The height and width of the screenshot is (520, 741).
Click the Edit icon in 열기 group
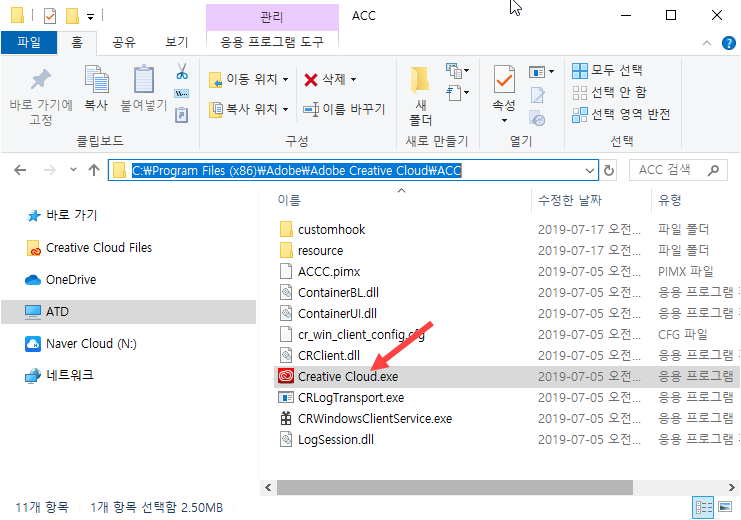(x=537, y=95)
